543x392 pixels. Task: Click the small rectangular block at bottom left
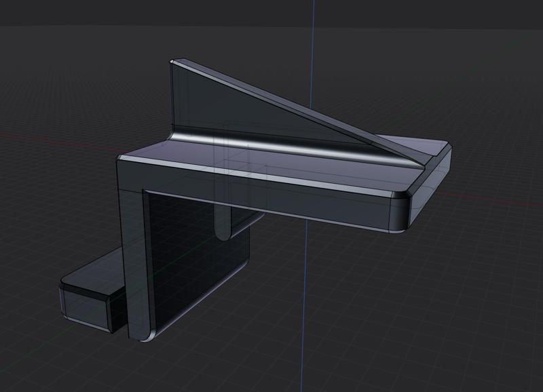[85, 302]
